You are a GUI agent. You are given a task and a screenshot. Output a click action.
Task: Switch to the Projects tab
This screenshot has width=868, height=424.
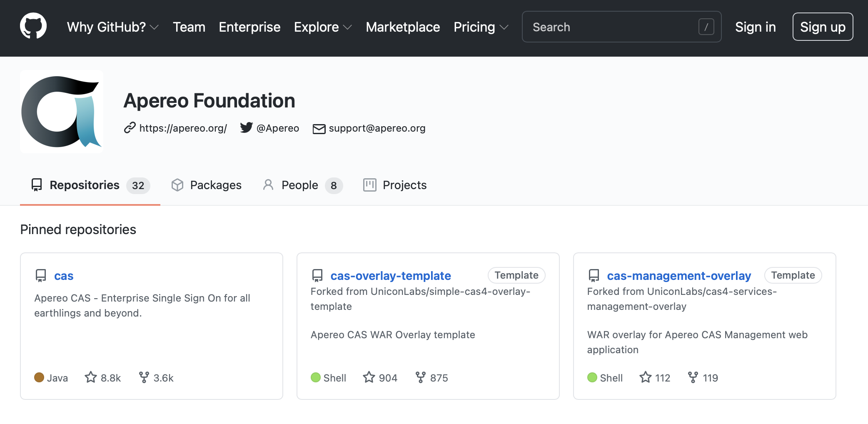[395, 185]
